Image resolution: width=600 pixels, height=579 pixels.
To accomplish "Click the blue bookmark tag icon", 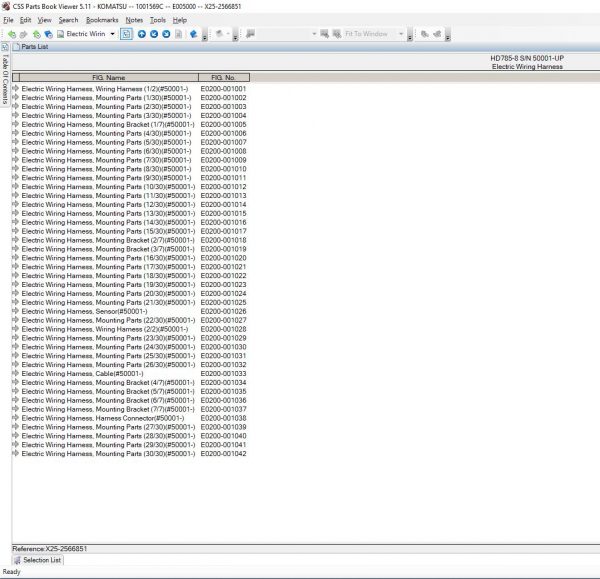I will [x=193, y=34].
